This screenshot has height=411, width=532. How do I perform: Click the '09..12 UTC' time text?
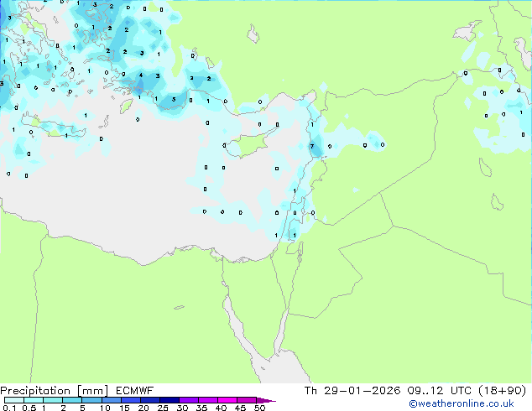440,391
